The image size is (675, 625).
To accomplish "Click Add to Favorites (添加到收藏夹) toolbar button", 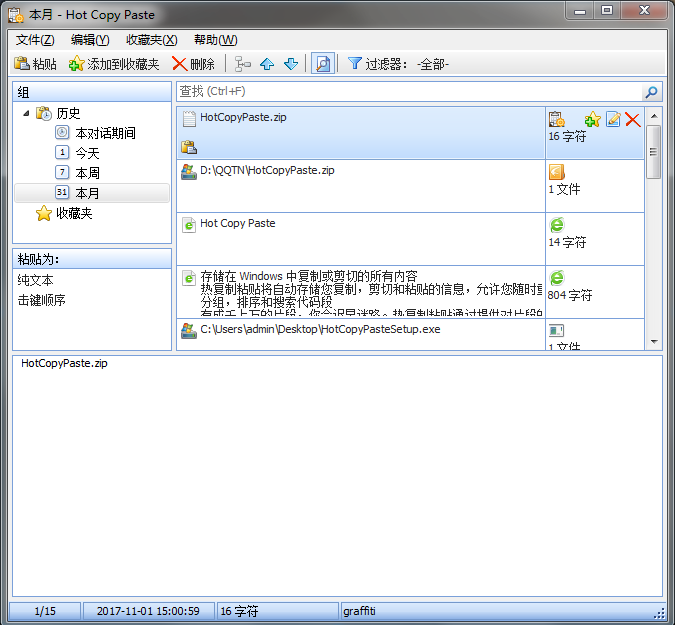I will (x=114, y=64).
